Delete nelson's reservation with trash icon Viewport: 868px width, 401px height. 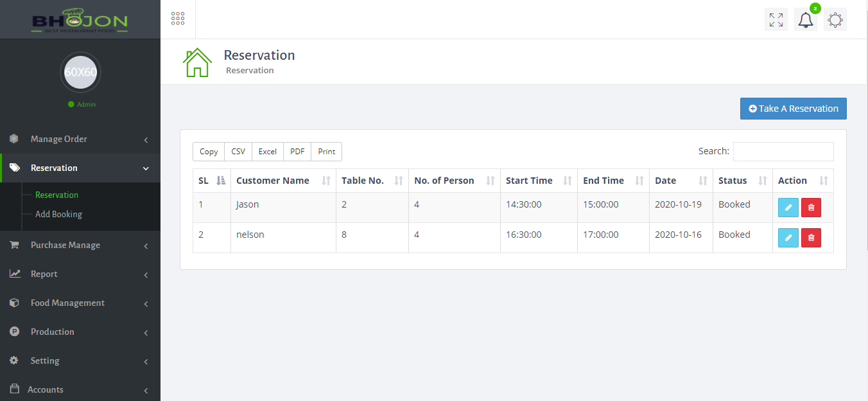[x=811, y=238]
